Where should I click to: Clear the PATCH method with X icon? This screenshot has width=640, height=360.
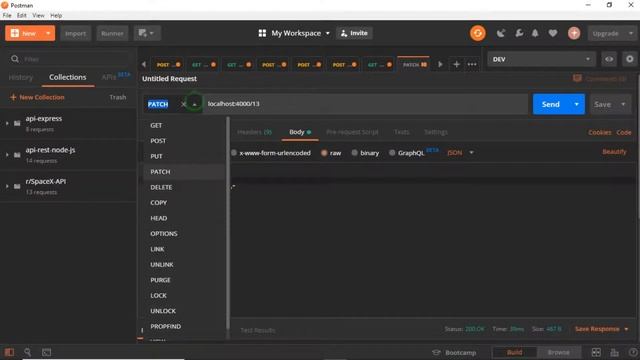coord(183,104)
